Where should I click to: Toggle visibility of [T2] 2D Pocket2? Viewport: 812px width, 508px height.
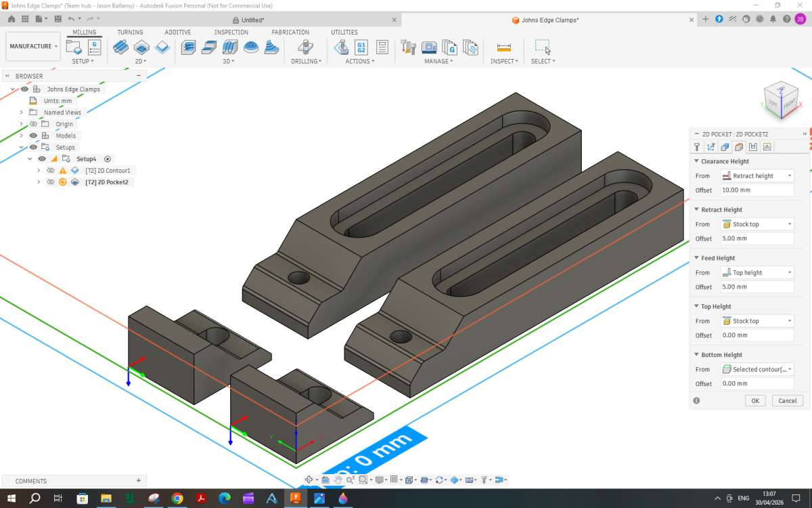(51, 182)
